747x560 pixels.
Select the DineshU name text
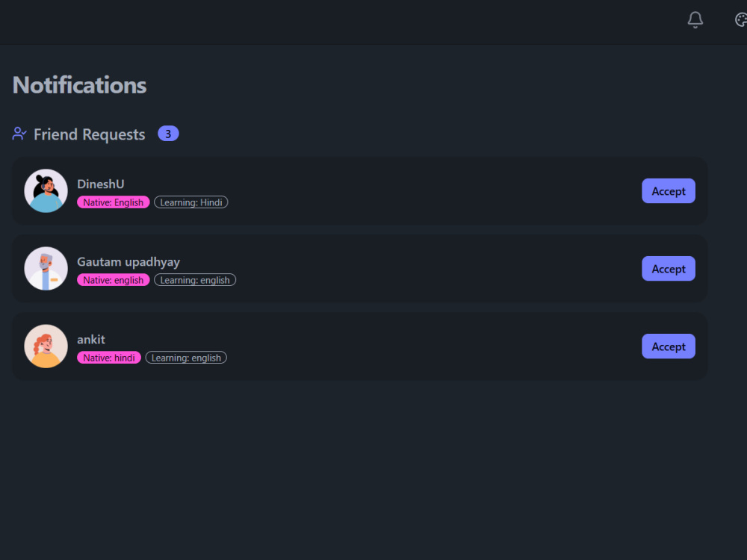101,184
